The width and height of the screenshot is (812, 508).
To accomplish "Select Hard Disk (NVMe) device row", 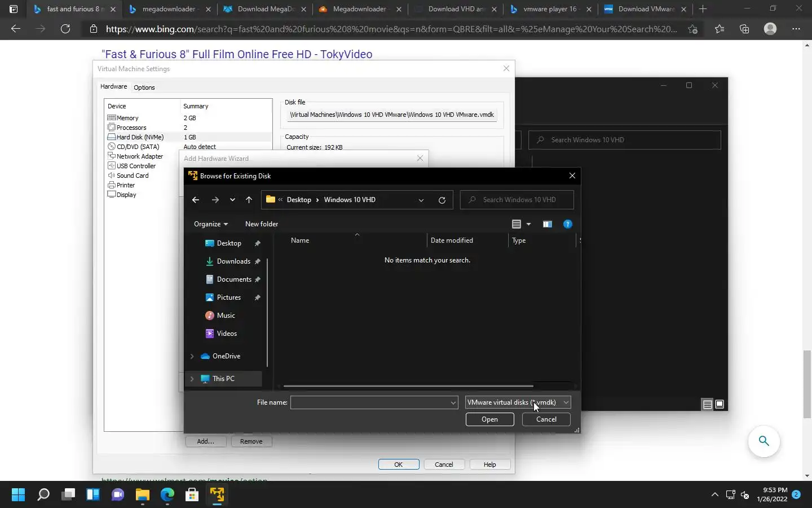I will (x=188, y=137).
